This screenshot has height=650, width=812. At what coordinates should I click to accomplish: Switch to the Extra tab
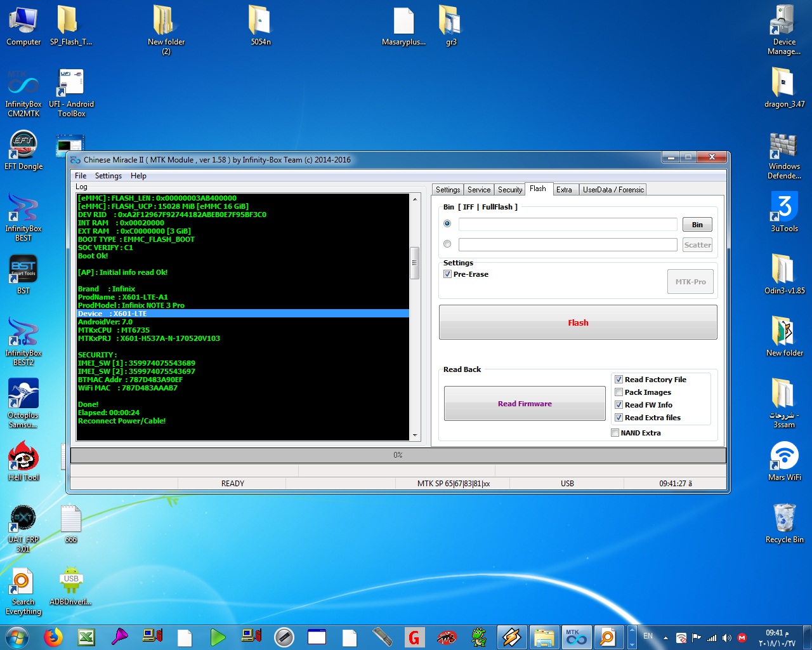[x=564, y=190]
